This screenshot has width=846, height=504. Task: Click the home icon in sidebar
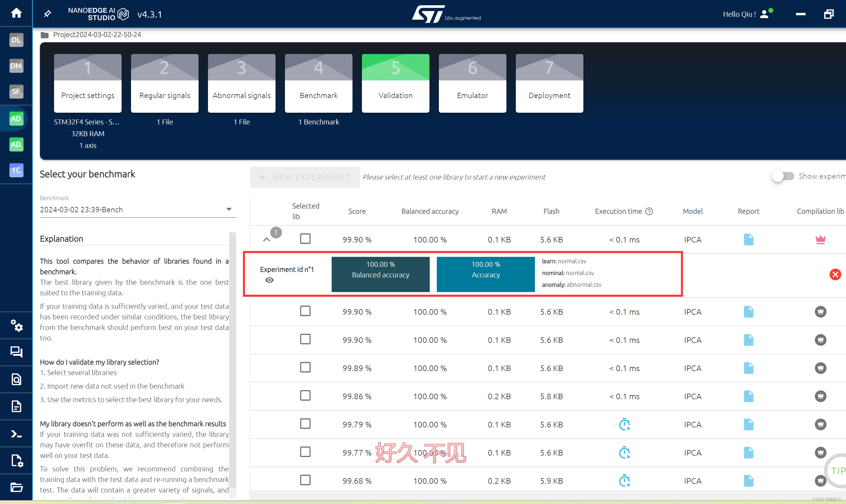(x=16, y=13)
